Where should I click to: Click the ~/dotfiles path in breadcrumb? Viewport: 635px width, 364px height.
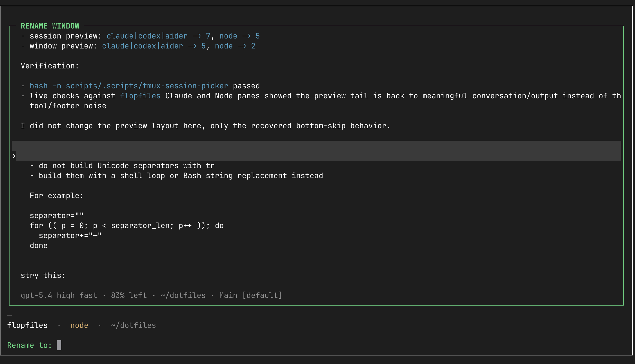(x=133, y=325)
